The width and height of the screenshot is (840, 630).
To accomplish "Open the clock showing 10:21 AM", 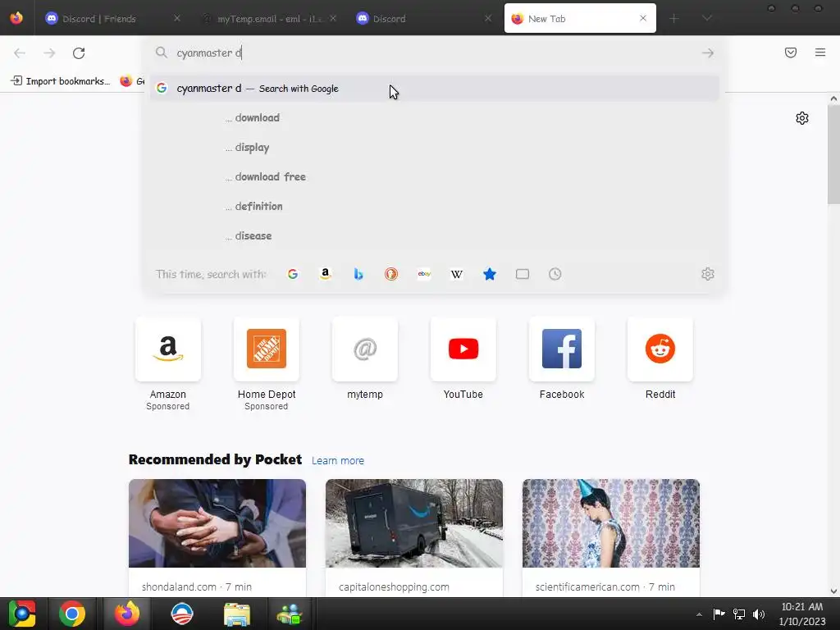I will (x=802, y=614).
